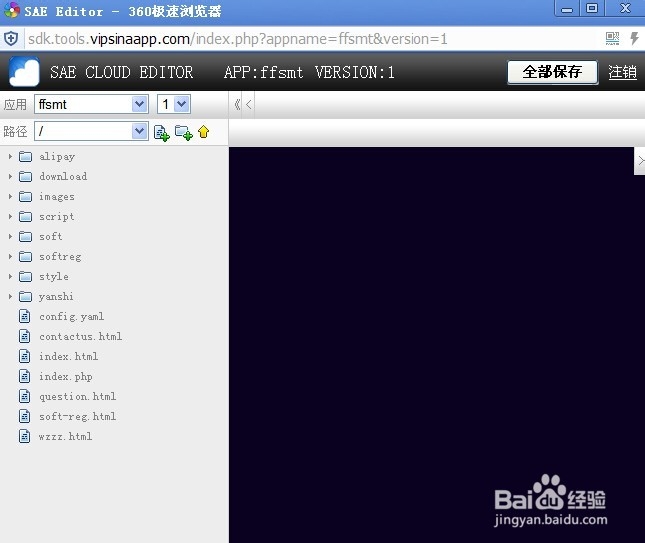Open the index.php file
This screenshot has width=645, height=543.
coord(66,377)
